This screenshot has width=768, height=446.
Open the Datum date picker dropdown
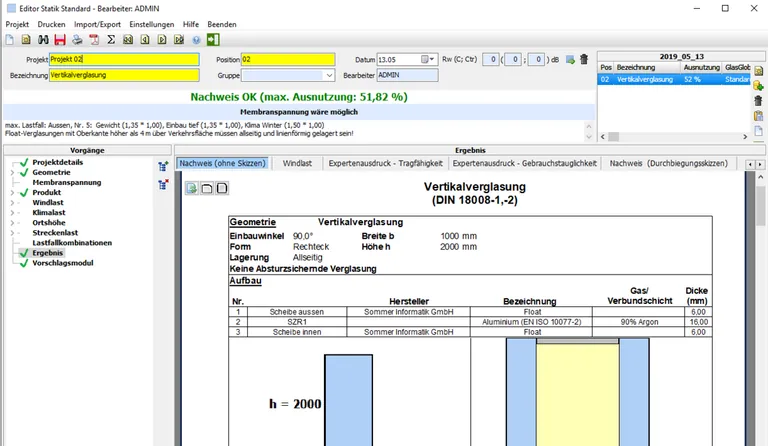(431, 60)
